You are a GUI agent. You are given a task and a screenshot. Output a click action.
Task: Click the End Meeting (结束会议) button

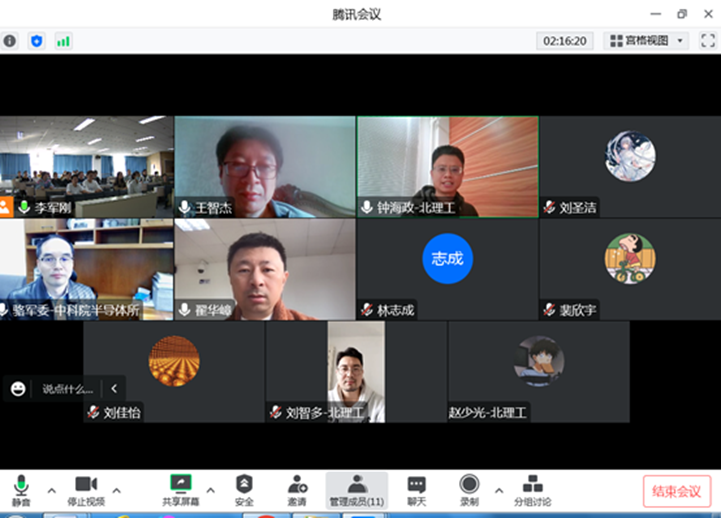[x=676, y=491]
